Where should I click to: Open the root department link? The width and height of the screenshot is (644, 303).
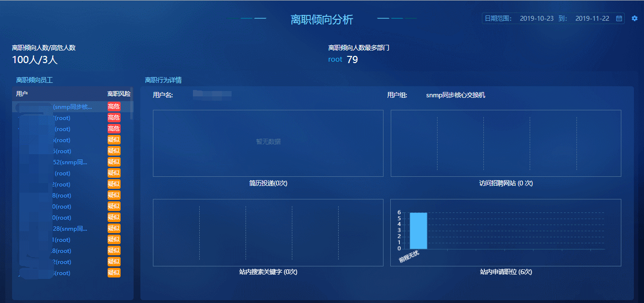[x=335, y=59]
